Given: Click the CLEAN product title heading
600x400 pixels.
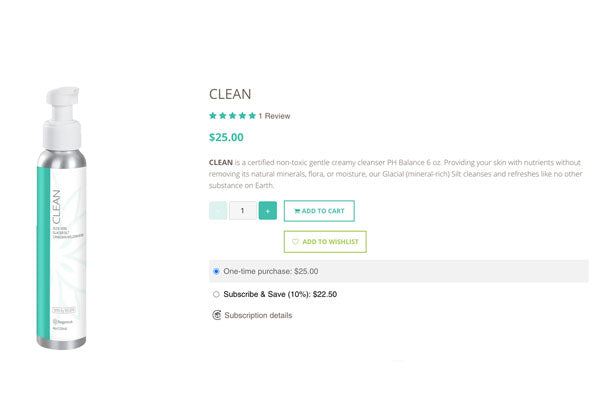Looking at the screenshot, I should [x=230, y=94].
